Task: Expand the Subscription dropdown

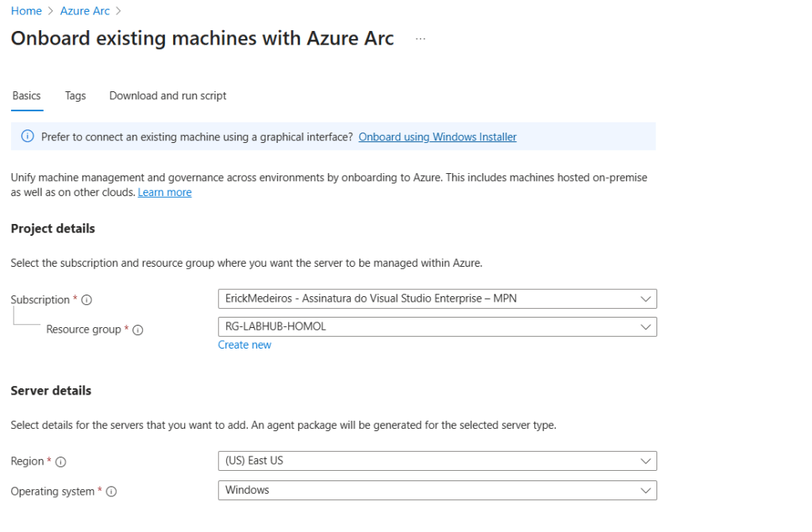Action: click(437, 299)
